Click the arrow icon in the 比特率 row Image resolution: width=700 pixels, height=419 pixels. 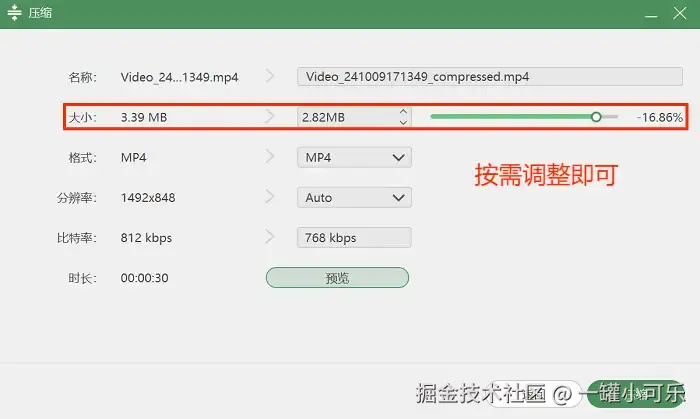tap(270, 236)
